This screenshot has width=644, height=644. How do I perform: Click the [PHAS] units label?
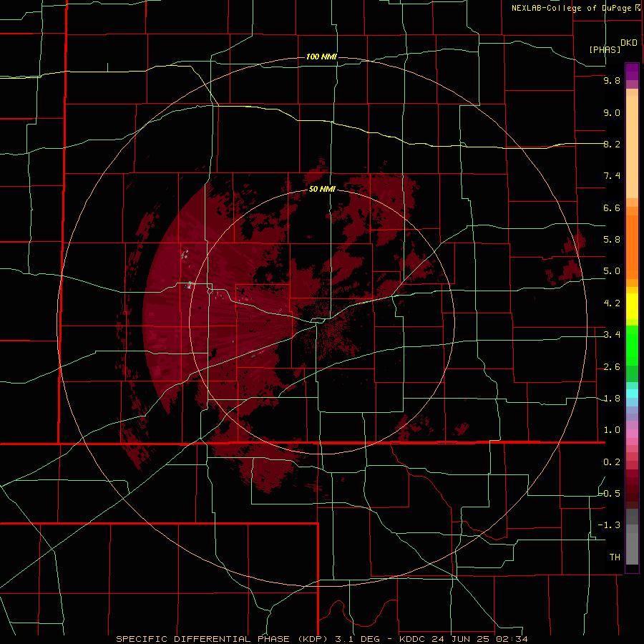pos(605,49)
